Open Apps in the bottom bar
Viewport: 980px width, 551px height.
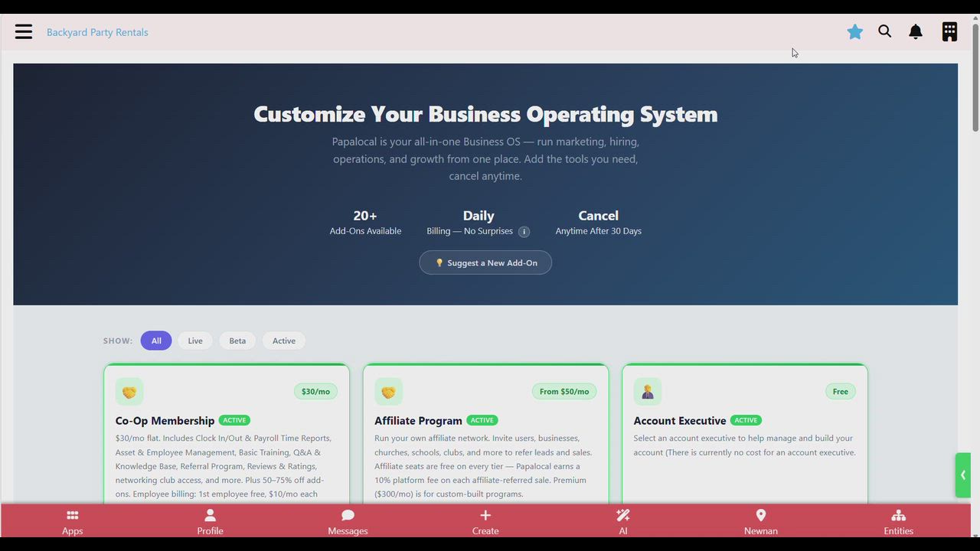[73, 522]
